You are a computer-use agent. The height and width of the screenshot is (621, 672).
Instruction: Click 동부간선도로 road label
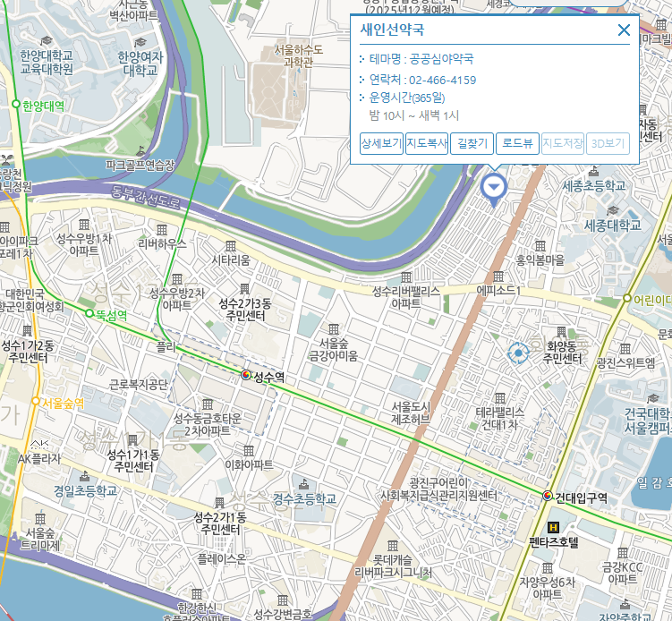145,197
